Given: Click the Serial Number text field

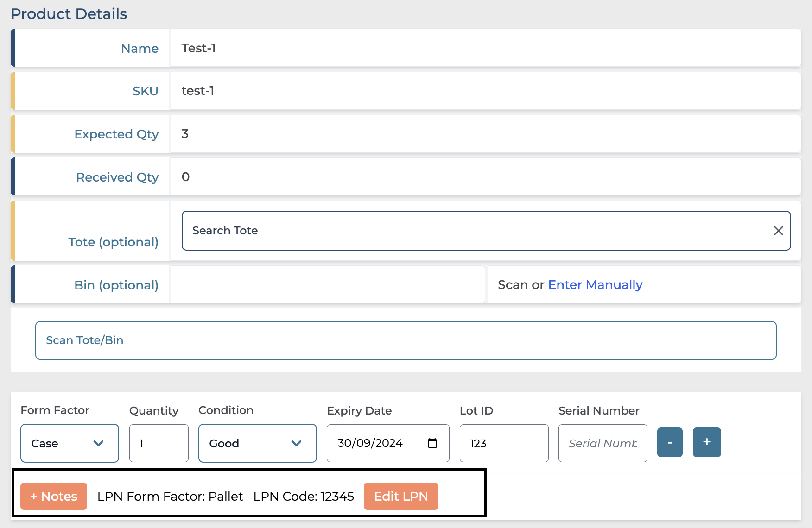Looking at the screenshot, I should (x=603, y=443).
